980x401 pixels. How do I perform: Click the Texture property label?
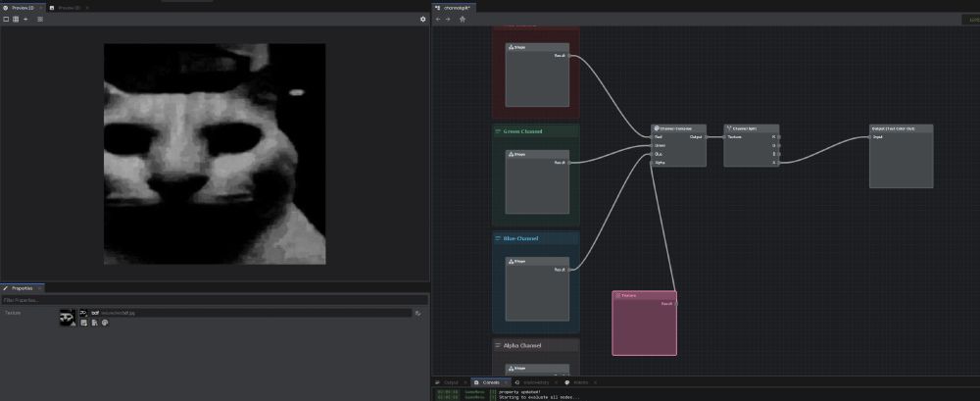pyautogui.click(x=13, y=312)
